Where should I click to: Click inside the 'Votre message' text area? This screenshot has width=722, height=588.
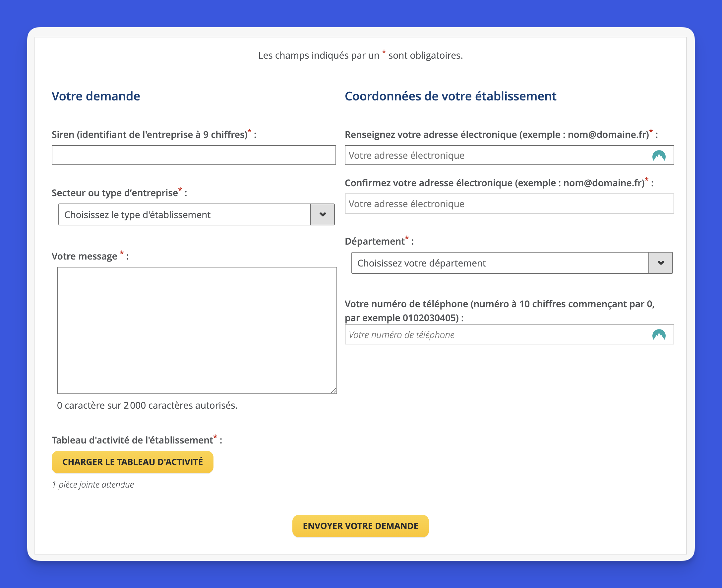point(197,330)
